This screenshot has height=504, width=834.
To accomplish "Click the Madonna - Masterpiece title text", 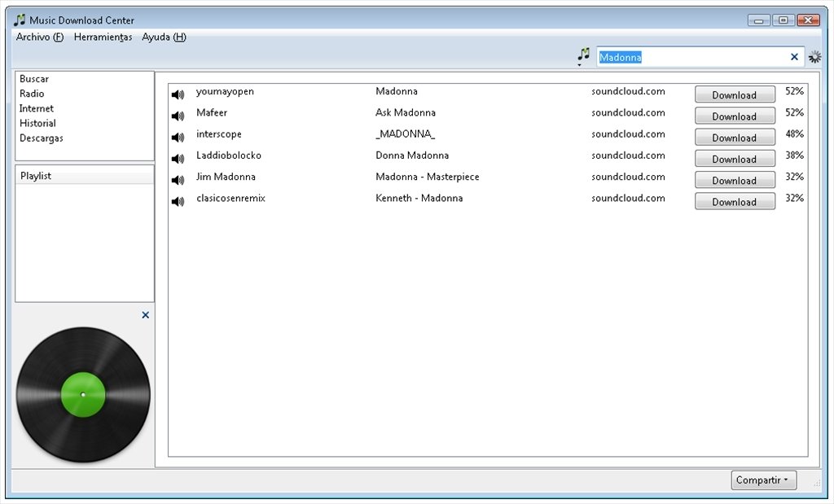I will (x=427, y=177).
